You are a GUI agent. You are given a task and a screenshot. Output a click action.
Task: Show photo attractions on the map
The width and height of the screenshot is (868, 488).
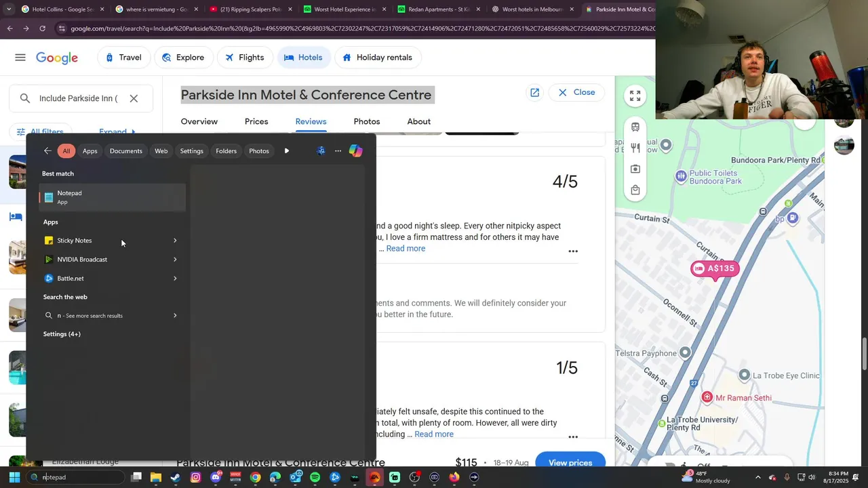635,169
